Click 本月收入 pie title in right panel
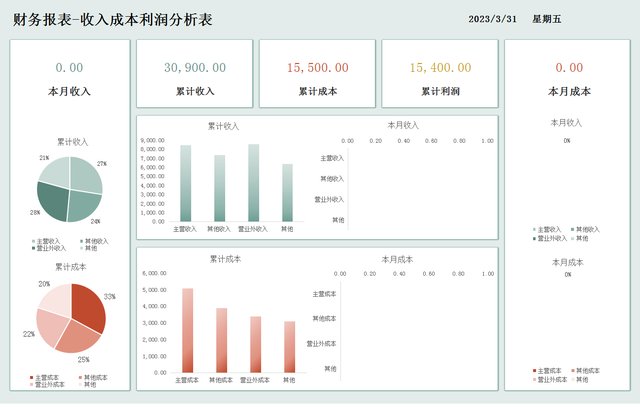Image resolution: width=640 pixels, height=409 pixels. [566, 122]
